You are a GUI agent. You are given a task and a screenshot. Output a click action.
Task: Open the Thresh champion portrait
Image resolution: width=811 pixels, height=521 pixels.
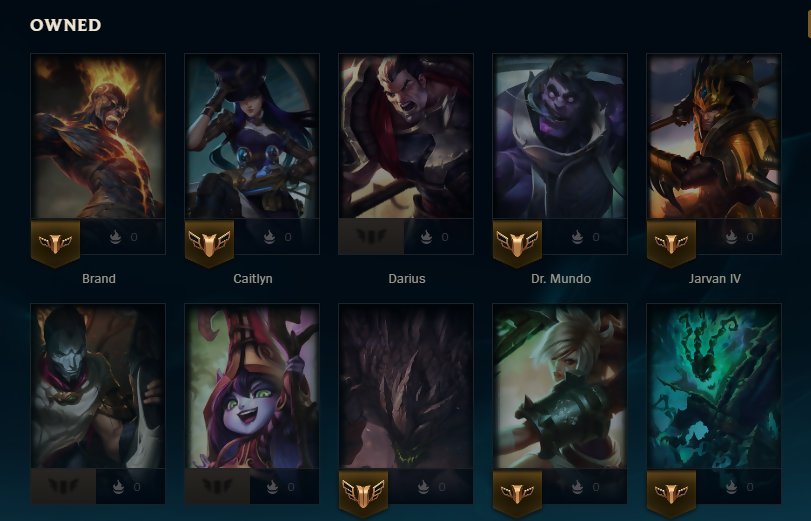(x=714, y=386)
